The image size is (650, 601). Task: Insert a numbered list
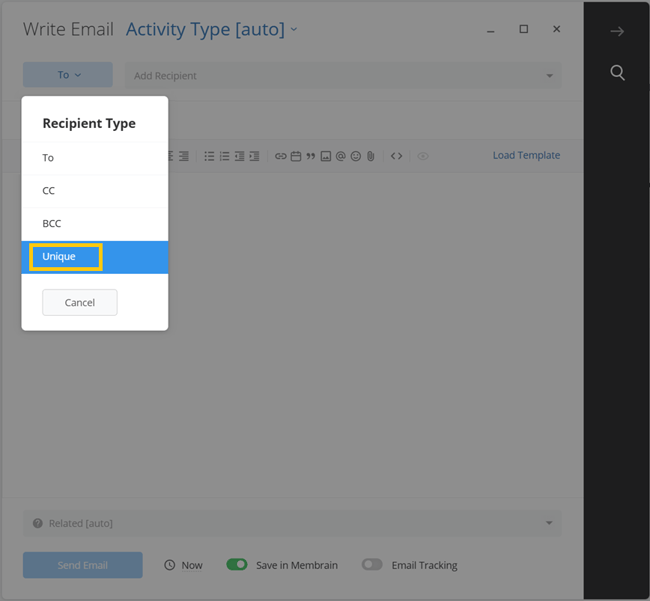coord(224,156)
